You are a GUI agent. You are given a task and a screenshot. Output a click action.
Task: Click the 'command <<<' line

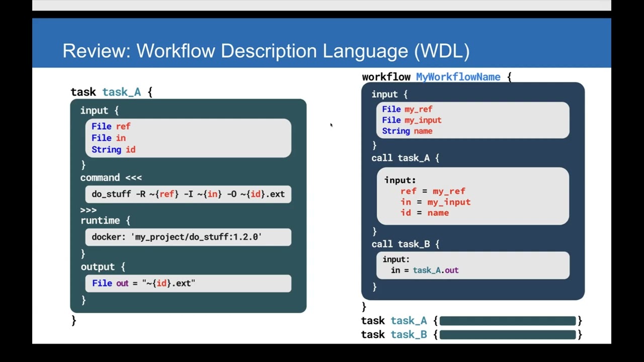click(111, 177)
